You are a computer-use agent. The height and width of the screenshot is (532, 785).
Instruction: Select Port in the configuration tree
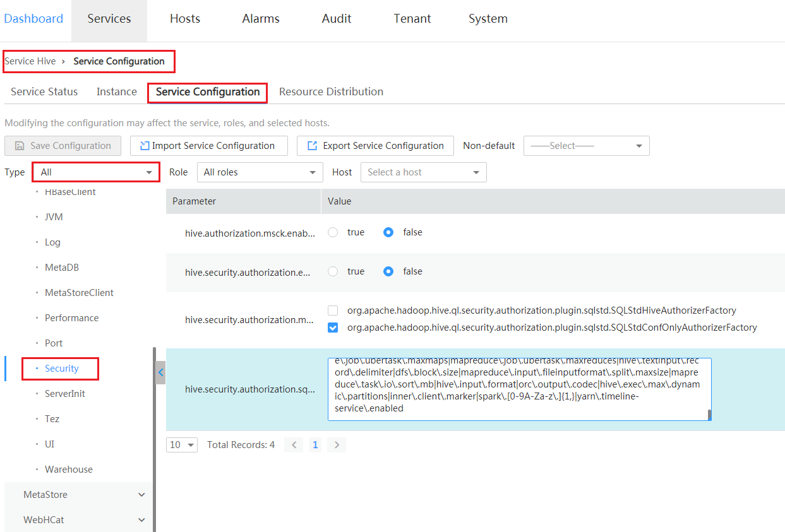pyautogui.click(x=54, y=343)
